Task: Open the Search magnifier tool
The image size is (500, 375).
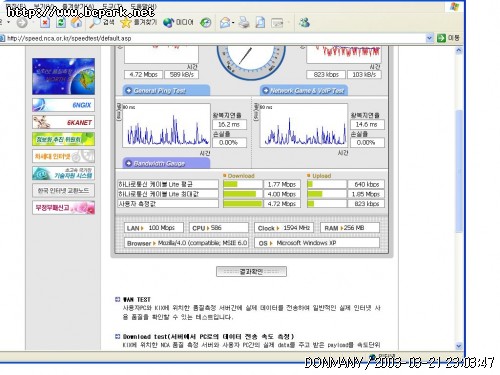Action: [x=102, y=22]
